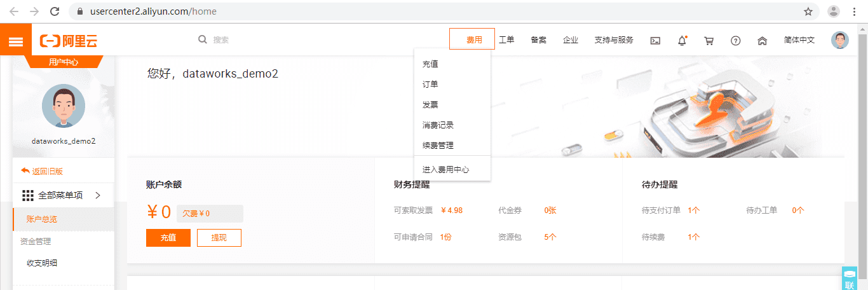Click the top-right user avatar
868x290 pixels.
839,40
